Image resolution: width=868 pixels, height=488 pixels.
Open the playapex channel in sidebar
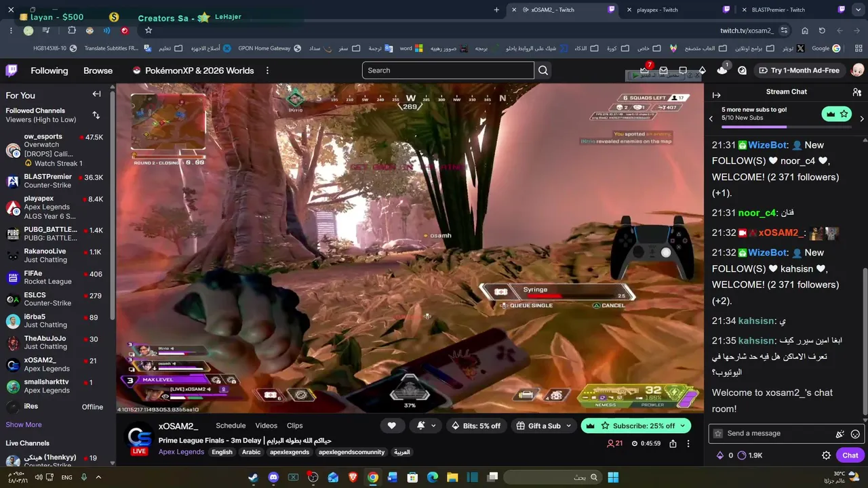[54, 207]
